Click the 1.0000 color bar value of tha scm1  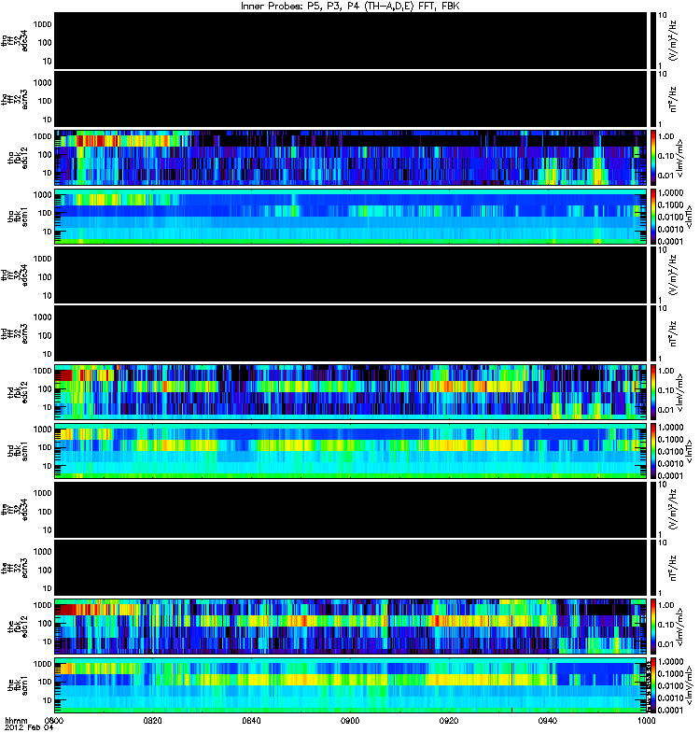click(x=670, y=193)
